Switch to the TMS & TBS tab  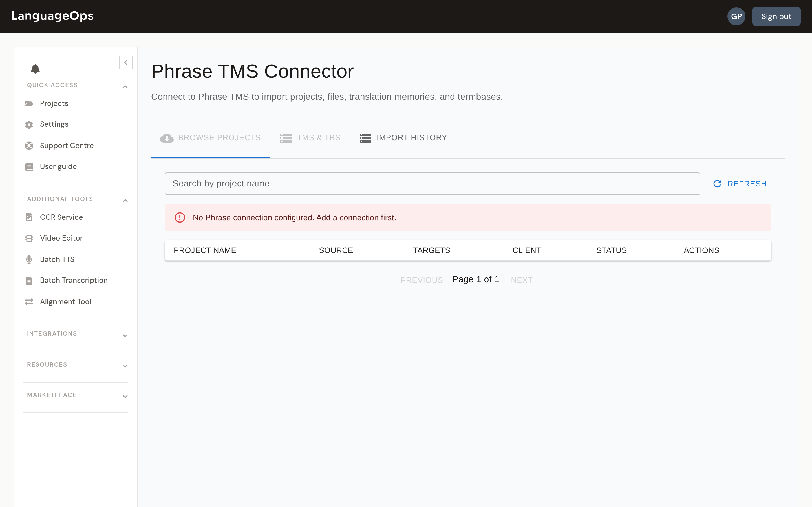pyautogui.click(x=310, y=138)
